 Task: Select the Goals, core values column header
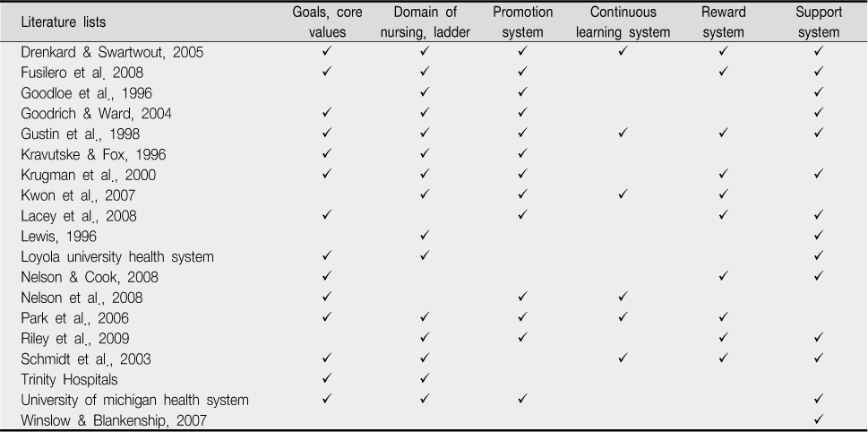tap(327, 22)
